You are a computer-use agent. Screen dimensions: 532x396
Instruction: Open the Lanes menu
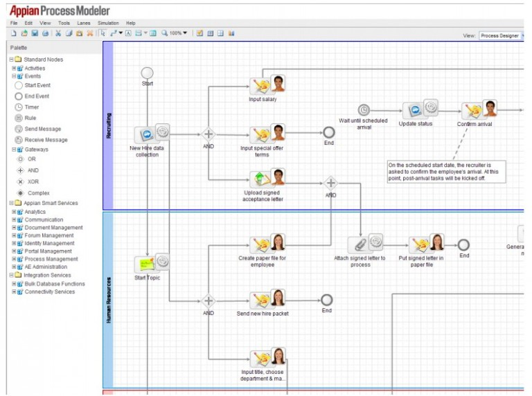83,23
